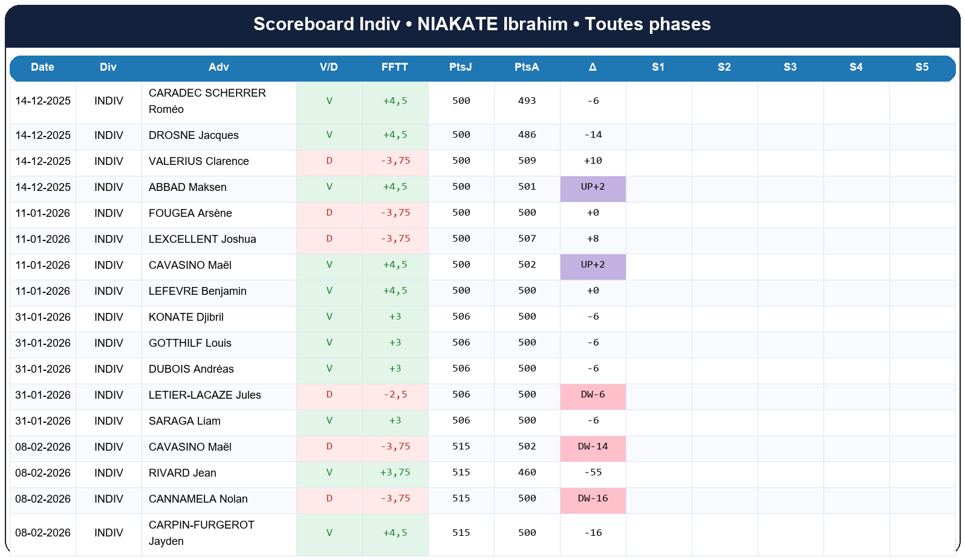Click the 486 PtsA value for DROSNE Jacques
Viewport: 965px width, 560px height.
pos(527,135)
